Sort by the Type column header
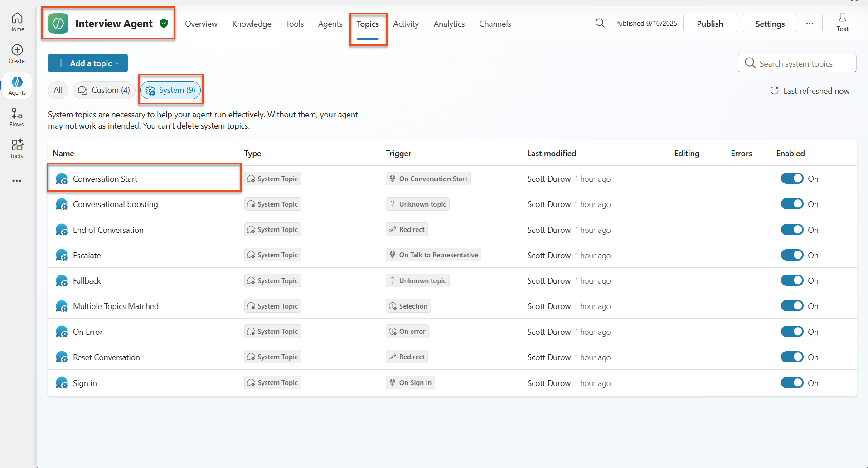The image size is (868, 468). 252,154
